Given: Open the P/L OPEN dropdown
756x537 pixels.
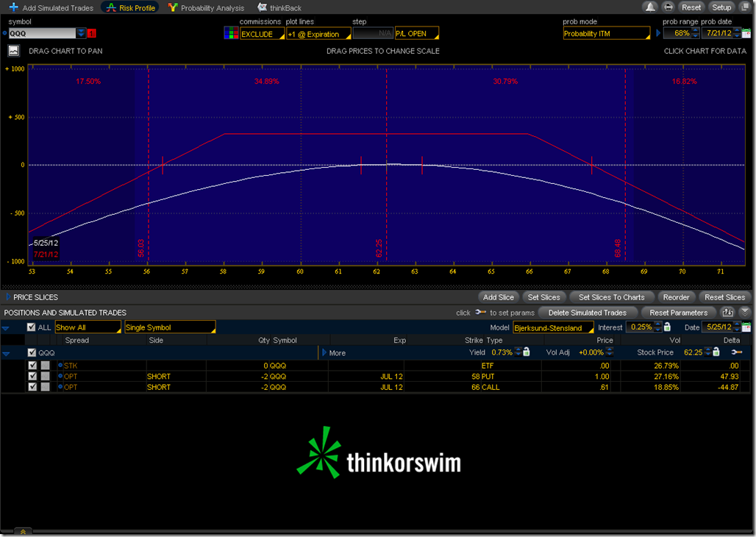Looking at the screenshot, I should pos(417,34).
